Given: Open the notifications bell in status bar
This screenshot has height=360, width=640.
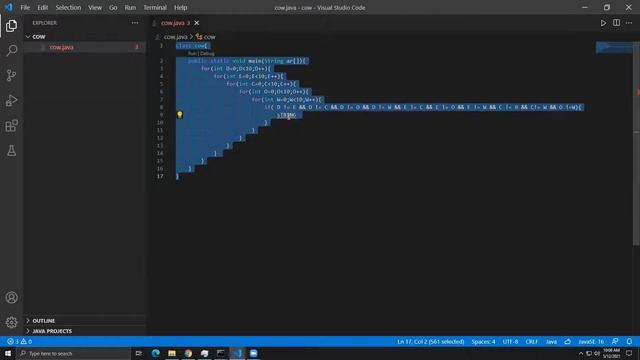Looking at the screenshot, I should 629,342.
